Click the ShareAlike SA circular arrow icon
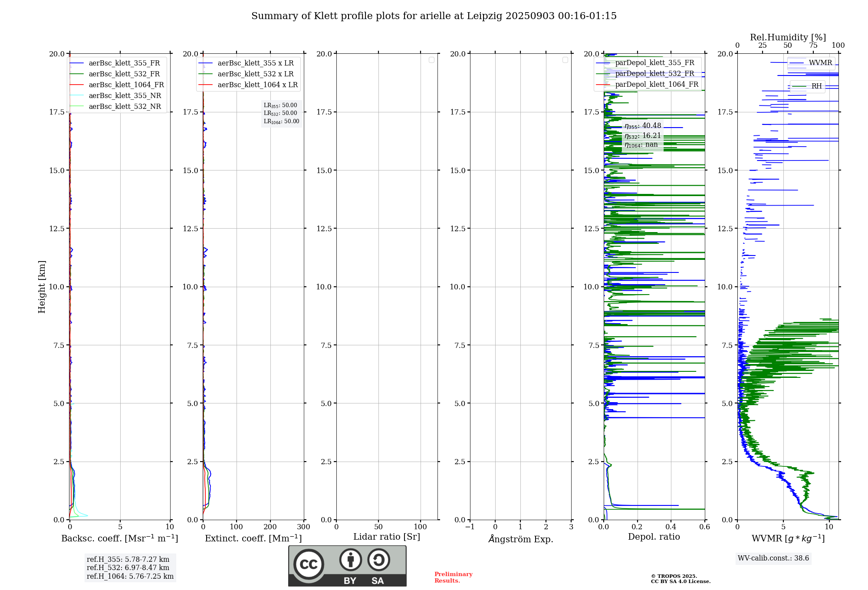This screenshot has width=868, height=590. 378,560
